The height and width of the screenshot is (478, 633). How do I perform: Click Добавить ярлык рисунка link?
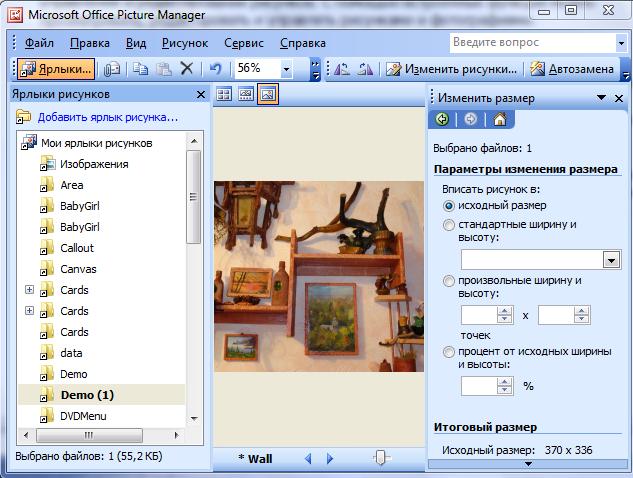(x=108, y=117)
